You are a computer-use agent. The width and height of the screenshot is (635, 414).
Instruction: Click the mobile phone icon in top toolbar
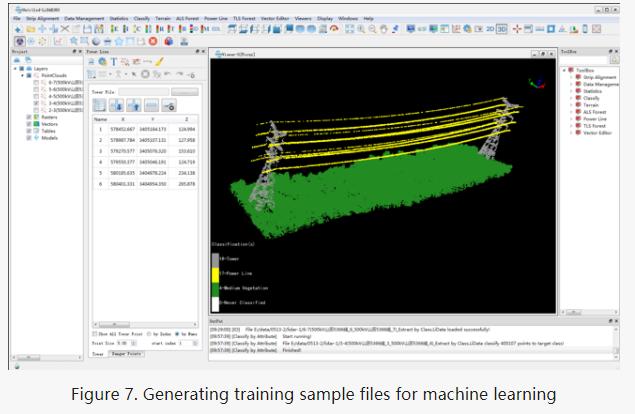coord(585,29)
